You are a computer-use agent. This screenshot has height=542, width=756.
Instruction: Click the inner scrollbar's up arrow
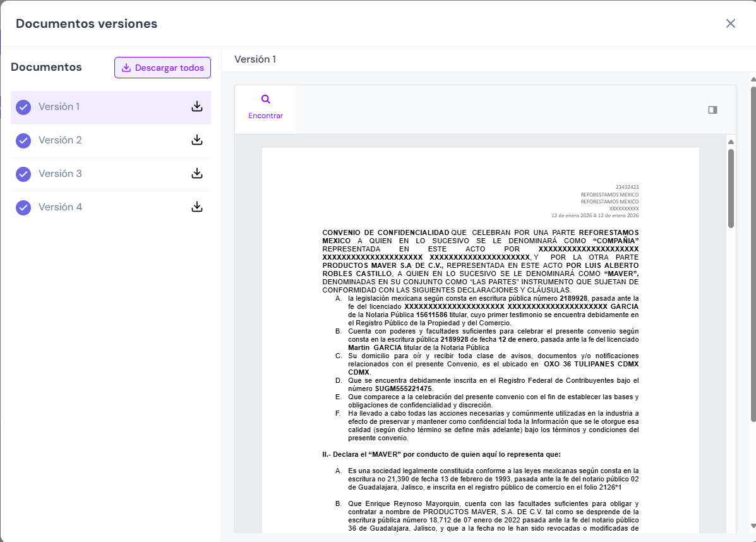[x=731, y=142]
